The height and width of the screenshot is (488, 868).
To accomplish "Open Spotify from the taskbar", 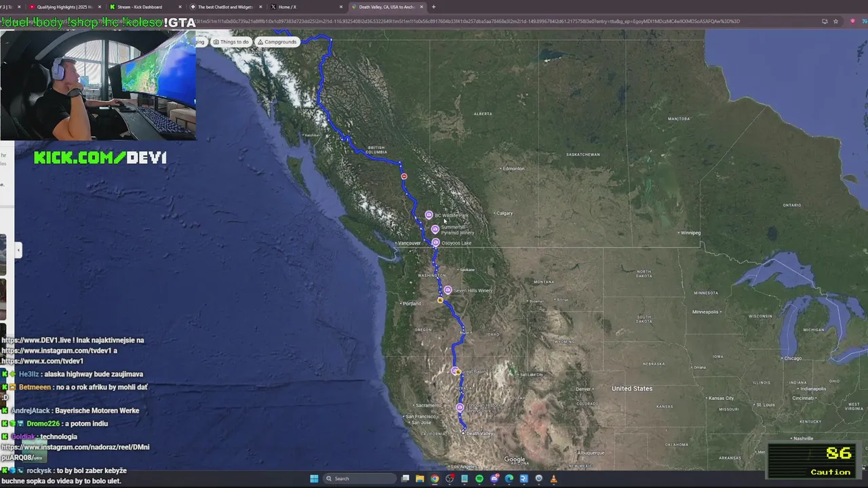I will coord(479,479).
